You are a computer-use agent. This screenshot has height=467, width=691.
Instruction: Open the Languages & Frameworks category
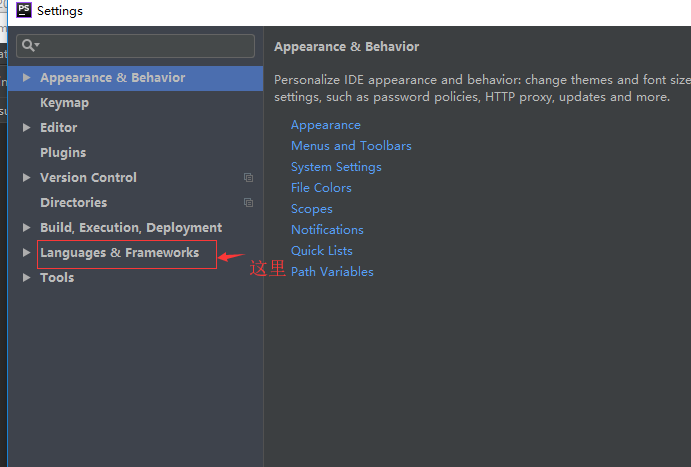pyautogui.click(x=119, y=253)
